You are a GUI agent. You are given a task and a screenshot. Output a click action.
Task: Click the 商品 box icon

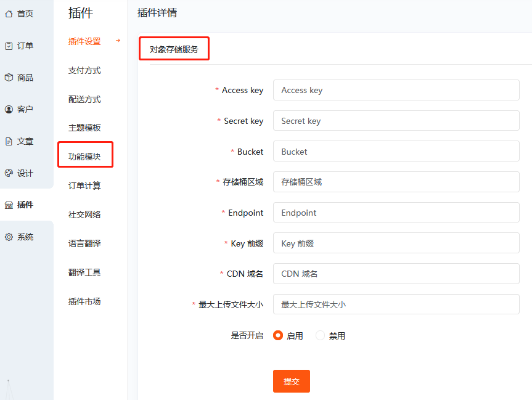(x=9, y=78)
